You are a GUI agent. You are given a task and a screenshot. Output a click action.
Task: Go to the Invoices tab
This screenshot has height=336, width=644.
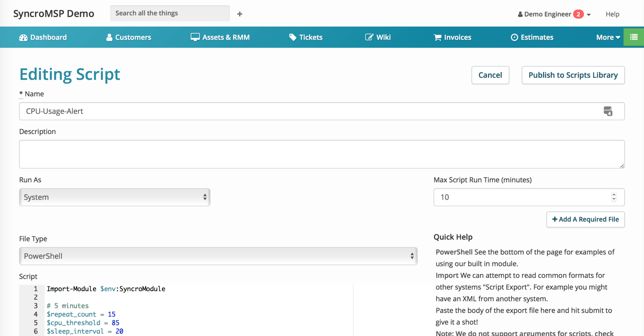(452, 37)
